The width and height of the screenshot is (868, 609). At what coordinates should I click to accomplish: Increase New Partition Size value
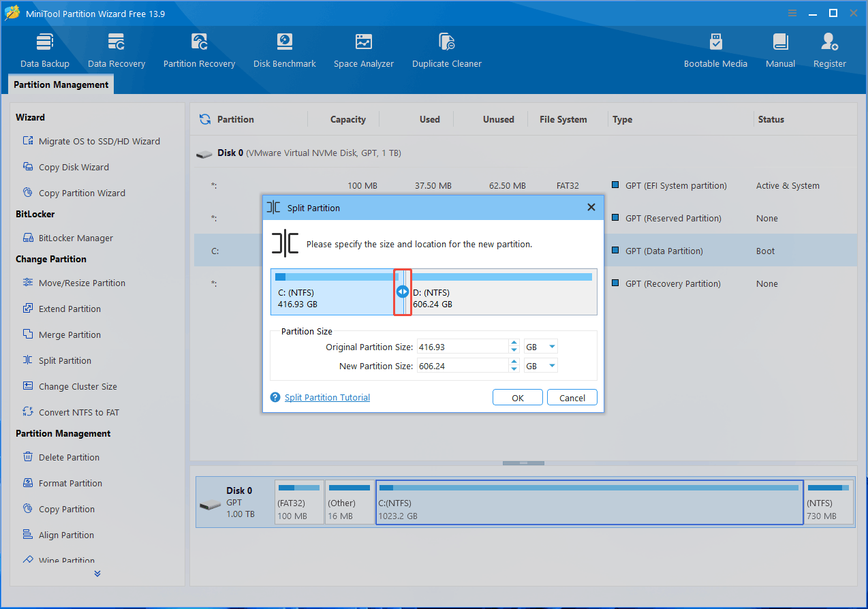click(514, 362)
